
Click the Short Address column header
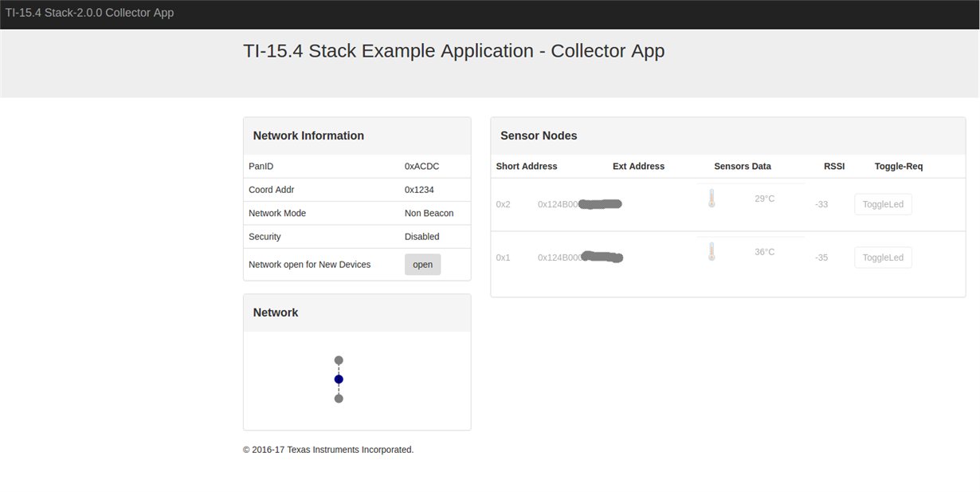click(x=527, y=167)
